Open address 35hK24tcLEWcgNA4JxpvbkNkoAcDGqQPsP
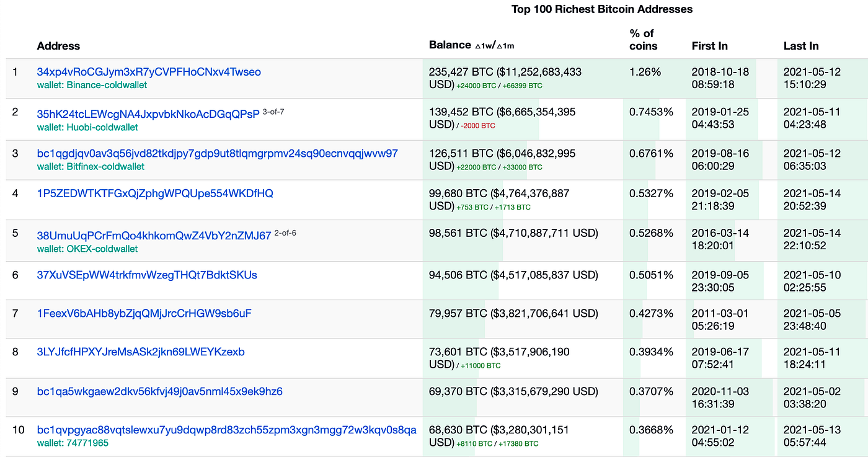 [148, 114]
